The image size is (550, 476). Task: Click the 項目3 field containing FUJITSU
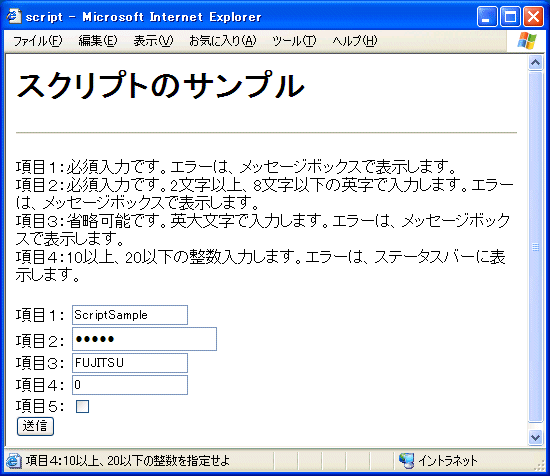point(130,363)
